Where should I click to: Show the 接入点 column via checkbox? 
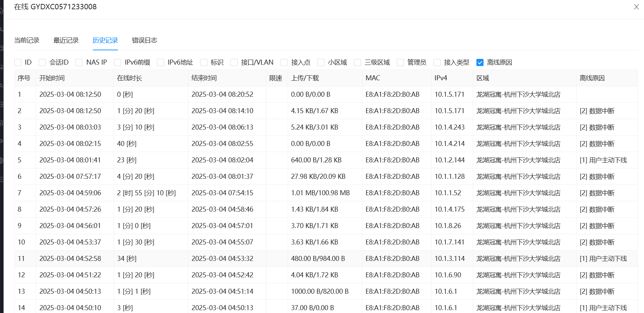pos(284,62)
